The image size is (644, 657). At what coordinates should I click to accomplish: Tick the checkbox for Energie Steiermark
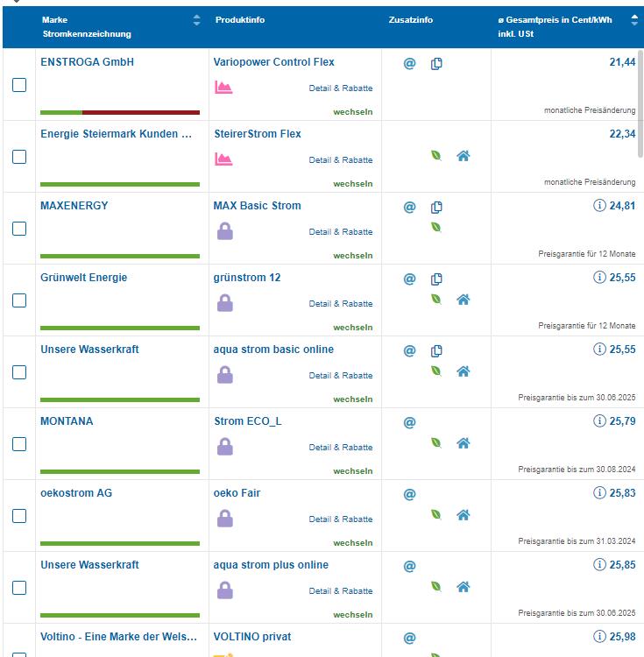[x=19, y=157]
